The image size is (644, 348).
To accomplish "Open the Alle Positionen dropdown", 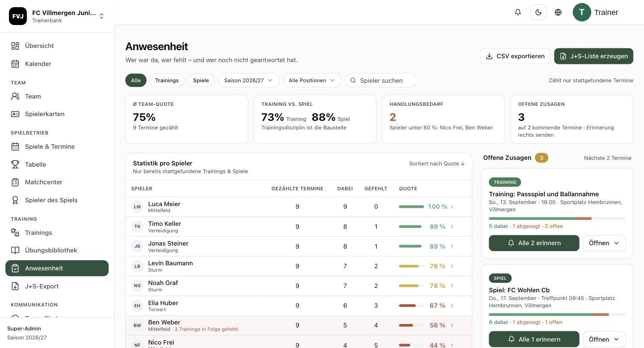I will click(312, 81).
